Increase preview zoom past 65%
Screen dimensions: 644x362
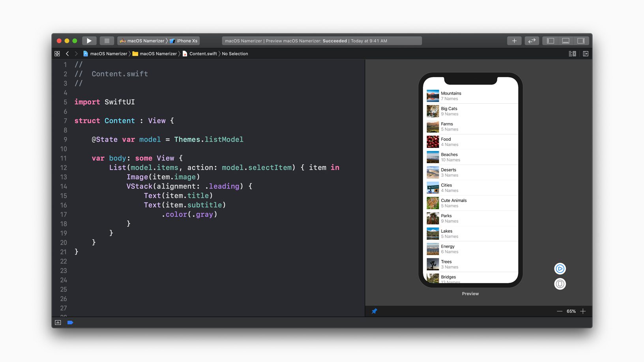[x=583, y=311]
